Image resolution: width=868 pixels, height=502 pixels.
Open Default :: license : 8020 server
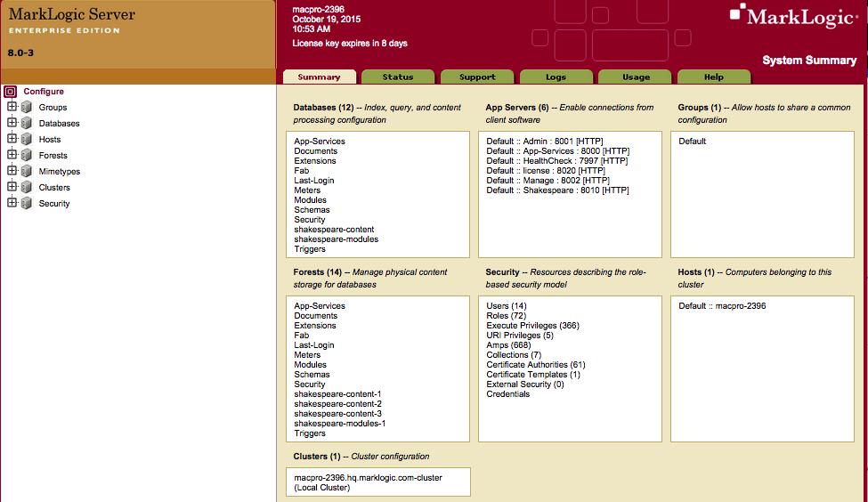[x=546, y=171]
